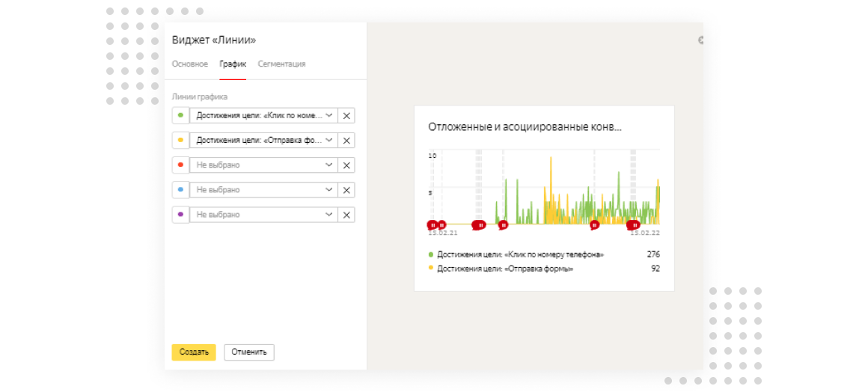Change the purple line color swatch
Screen dimensions: 868x392
coord(180,215)
